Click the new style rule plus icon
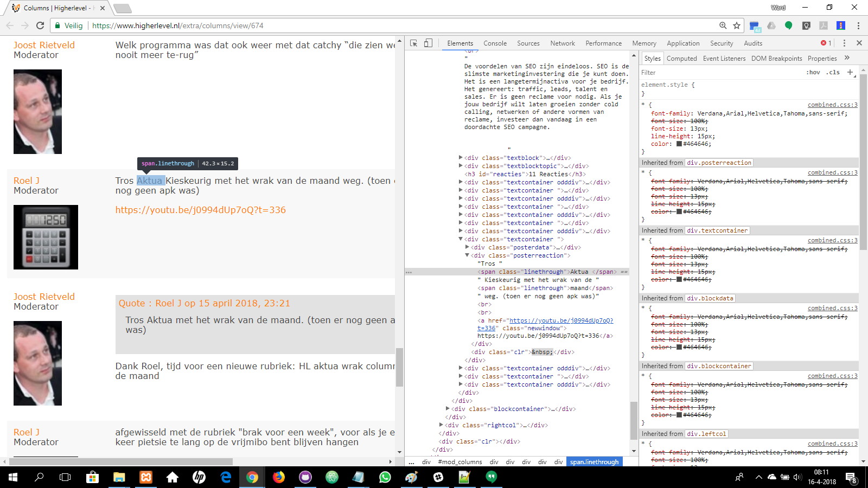868x488 pixels. (x=850, y=72)
